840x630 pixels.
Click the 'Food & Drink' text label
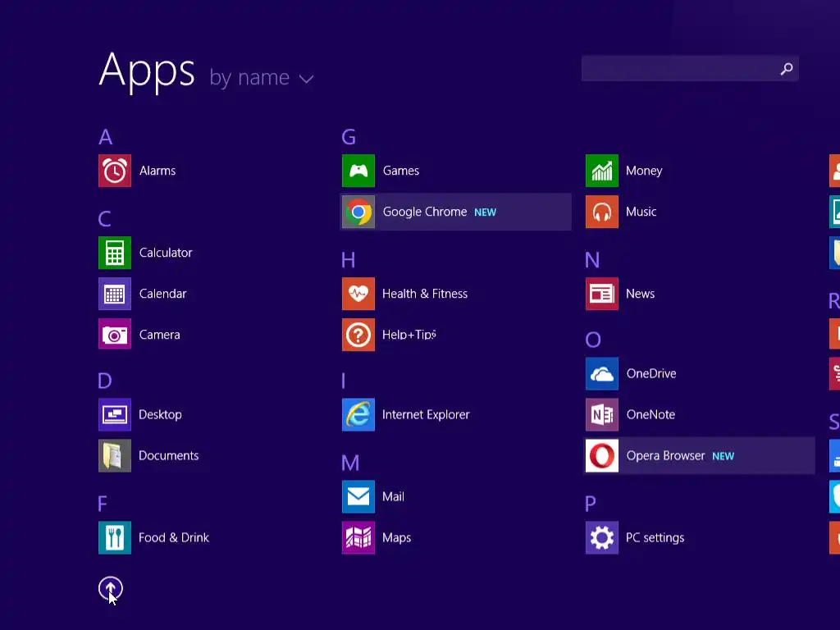click(x=174, y=538)
